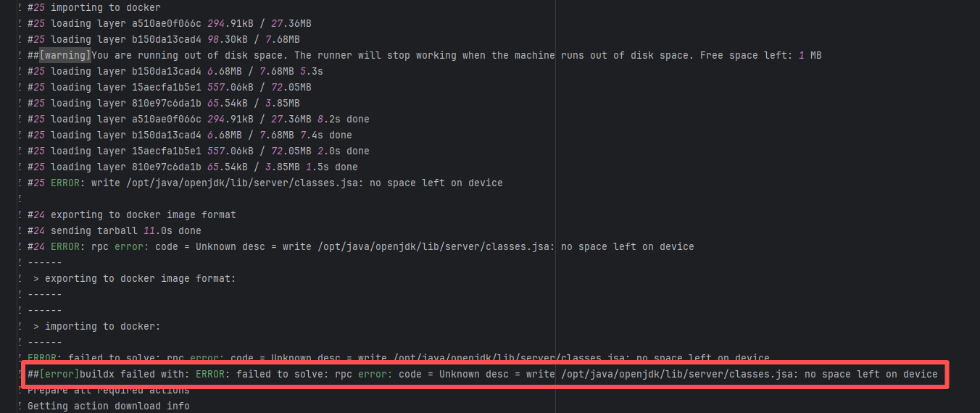
Task: Click the green [error] tag before buildx
Action: coord(59,375)
